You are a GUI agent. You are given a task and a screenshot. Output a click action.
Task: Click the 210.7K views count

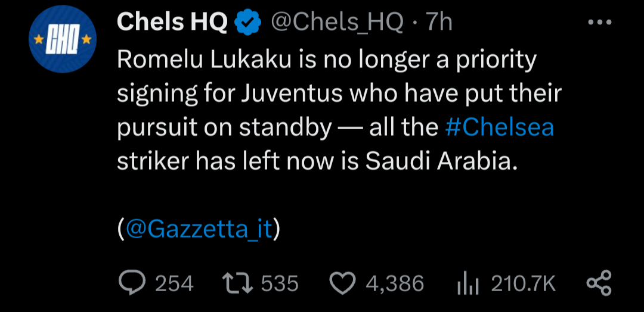(523, 284)
